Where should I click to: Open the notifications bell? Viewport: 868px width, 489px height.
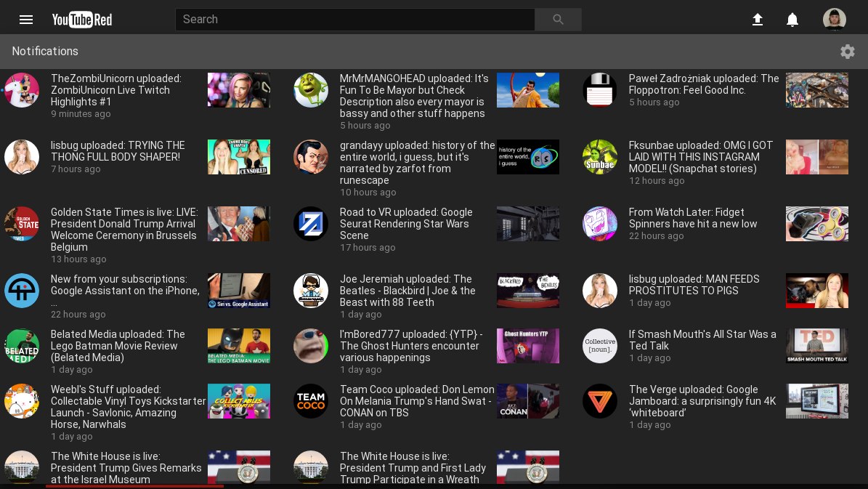(x=792, y=20)
